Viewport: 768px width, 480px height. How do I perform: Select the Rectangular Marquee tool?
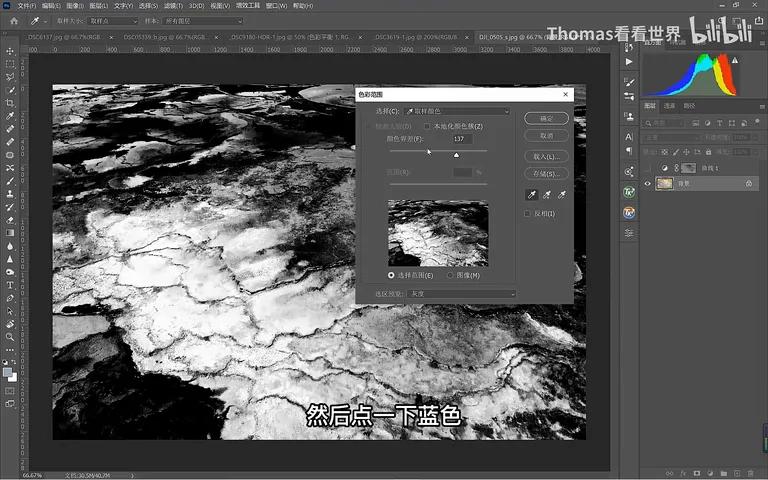[10, 64]
